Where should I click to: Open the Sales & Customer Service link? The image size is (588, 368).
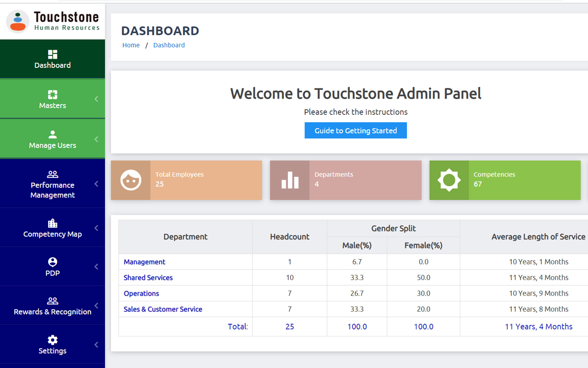163,309
